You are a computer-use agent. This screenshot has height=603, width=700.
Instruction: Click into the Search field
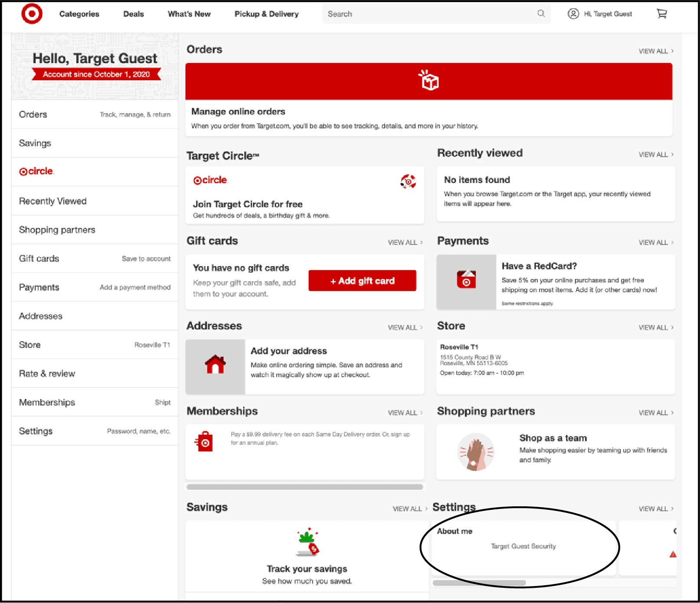[436, 14]
